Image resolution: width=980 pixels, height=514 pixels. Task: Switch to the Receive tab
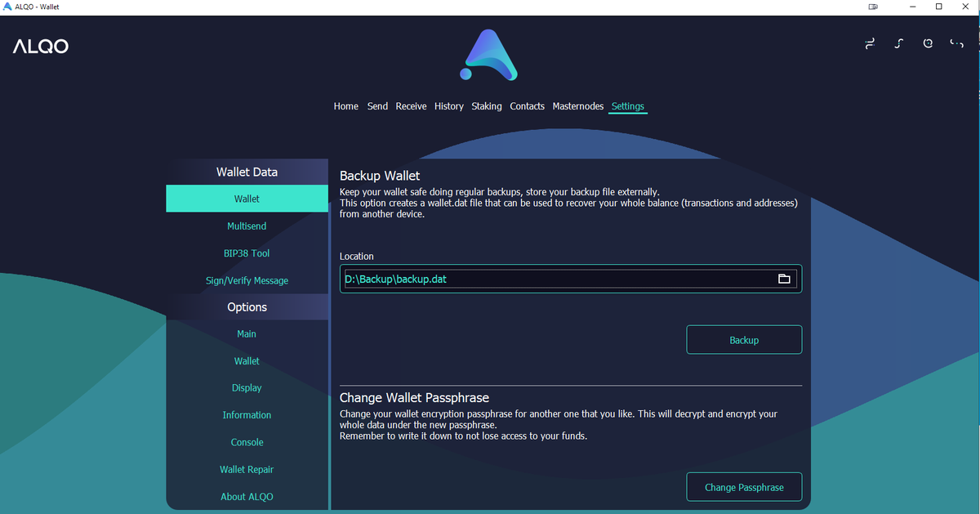coord(411,106)
